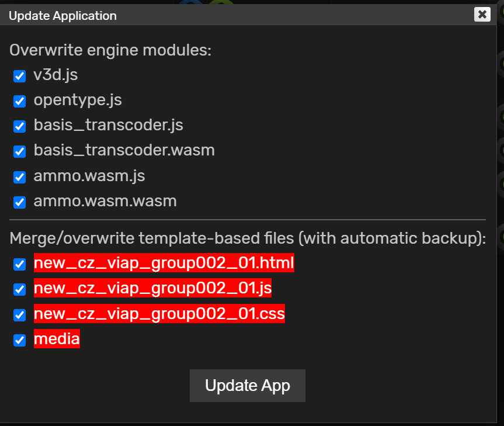The image size is (504, 426).
Task: Click the Update App button
Action: coord(248,386)
